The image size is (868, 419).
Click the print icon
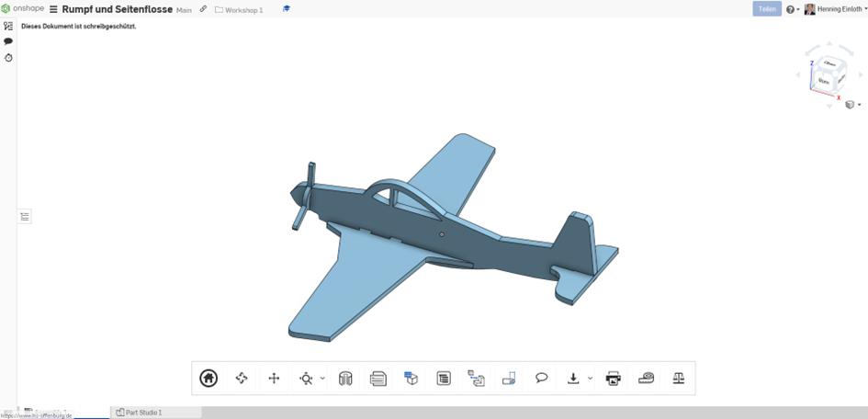point(614,378)
